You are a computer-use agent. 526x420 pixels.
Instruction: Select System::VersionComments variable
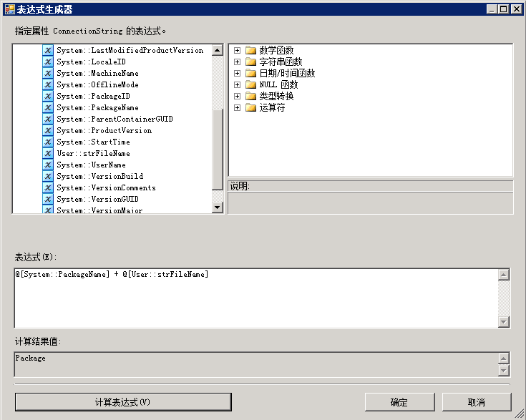106,187
